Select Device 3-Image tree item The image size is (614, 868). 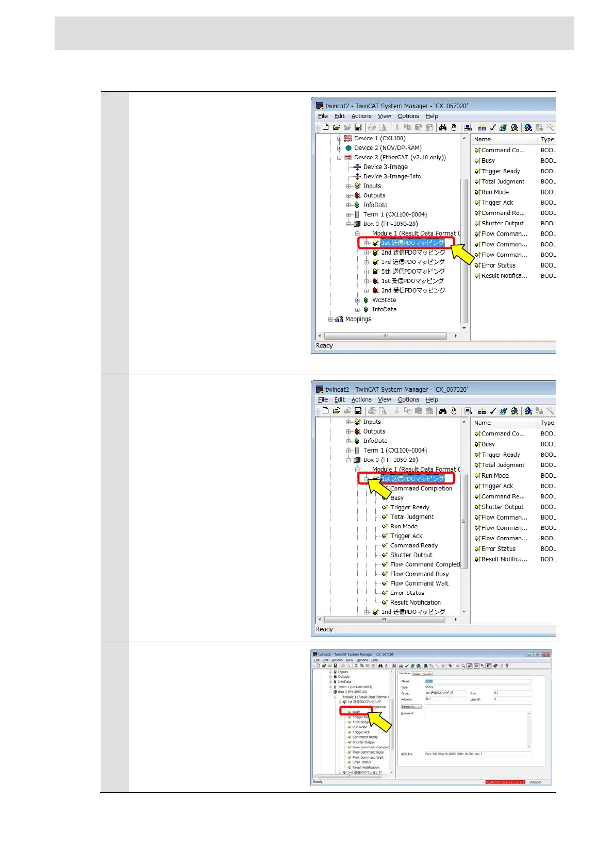tap(385, 167)
